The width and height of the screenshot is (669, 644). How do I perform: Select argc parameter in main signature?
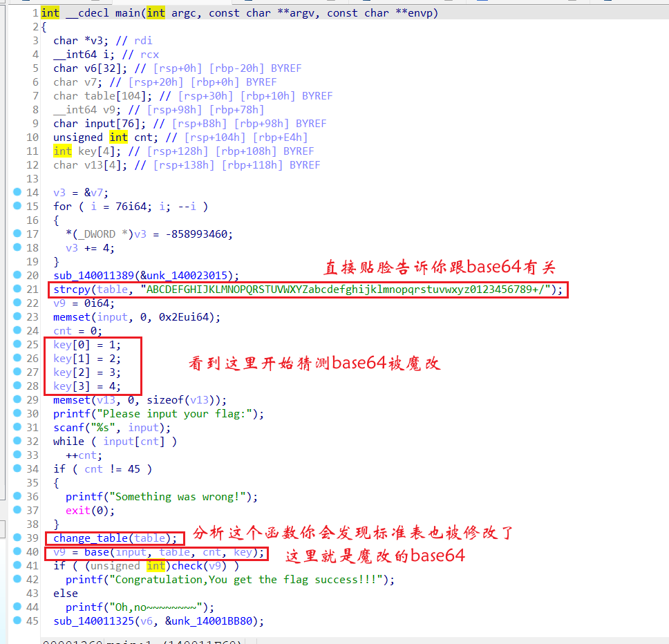[x=184, y=13]
